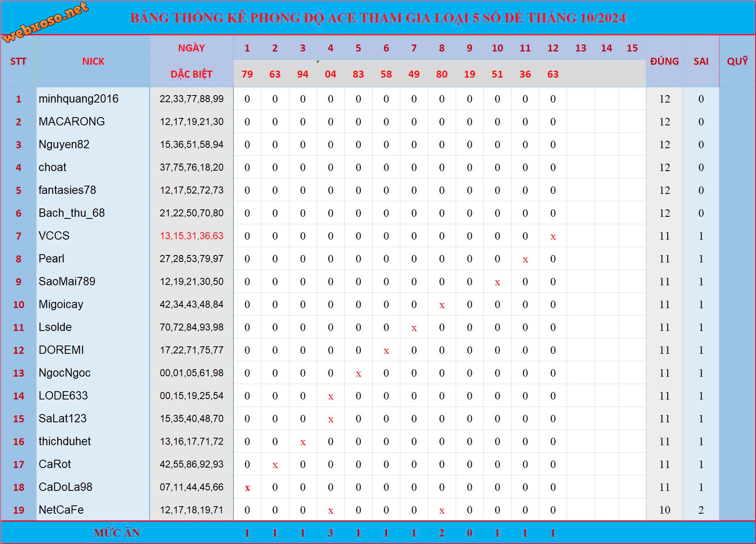Select the ĐÚNG column header
The height and width of the screenshot is (544, 756).
tap(664, 61)
